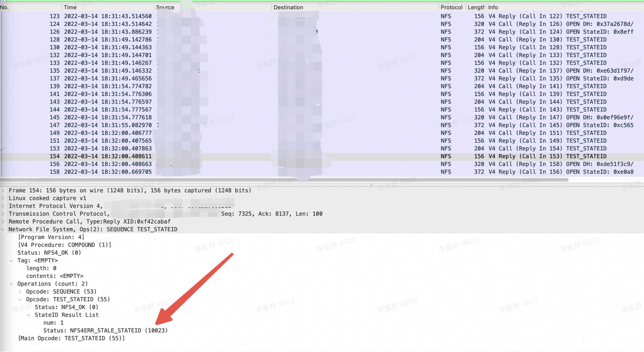Sort packets by the Length column
The image size is (644, 352).
(x=476, y=7)
